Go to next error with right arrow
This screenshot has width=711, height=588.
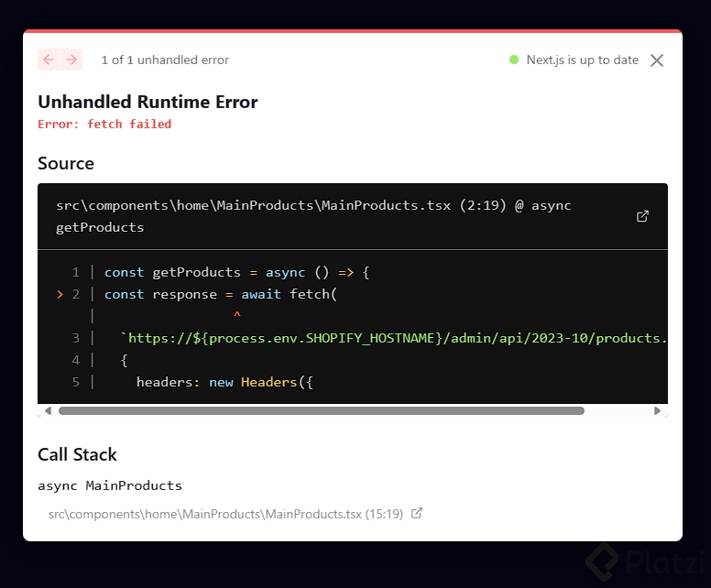(x=71, y=60)
